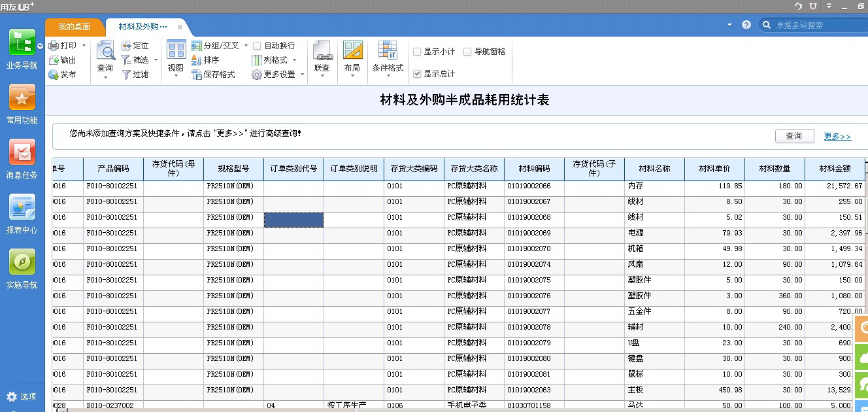Image resolution: width=868 pixels, height=412 pixels.
Task: Click the help question mark icon
Action: click(x=746, y=25)
